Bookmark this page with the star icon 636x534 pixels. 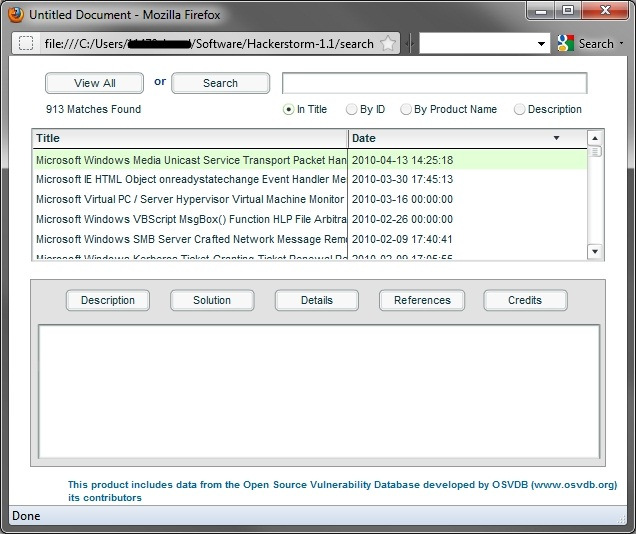[x=388, y=43]
